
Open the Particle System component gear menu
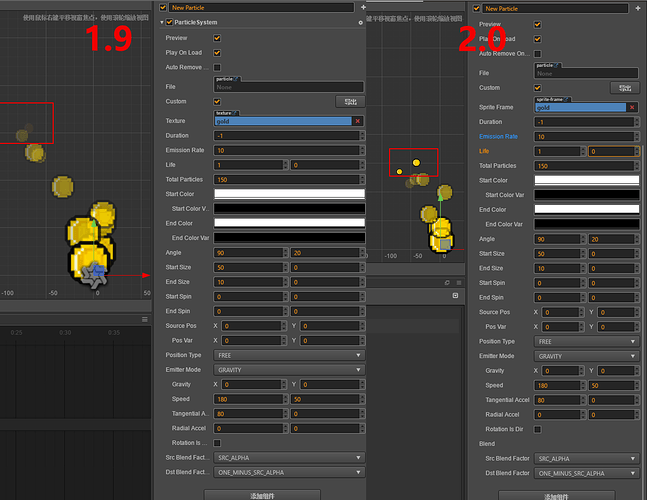pos(361,23)
